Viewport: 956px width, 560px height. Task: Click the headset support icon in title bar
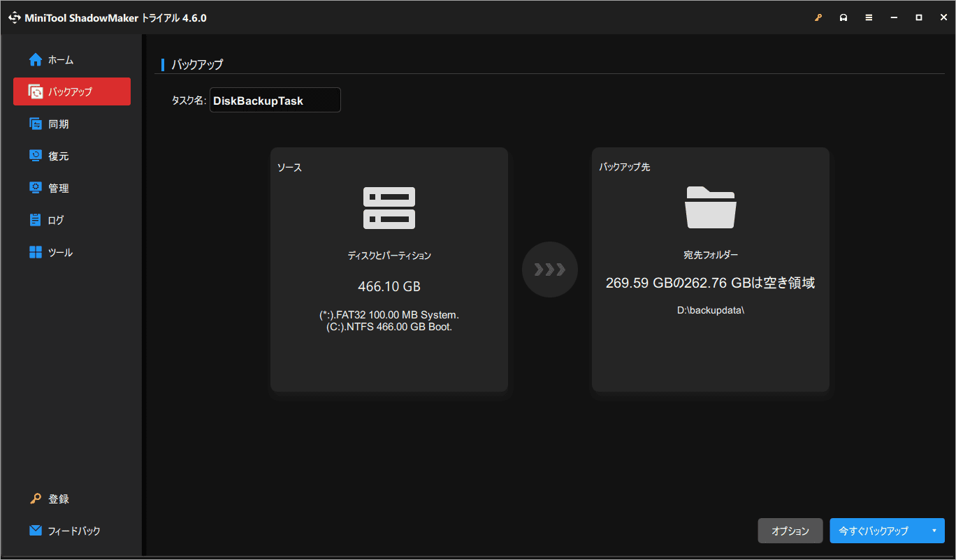(x=843, y=17)
